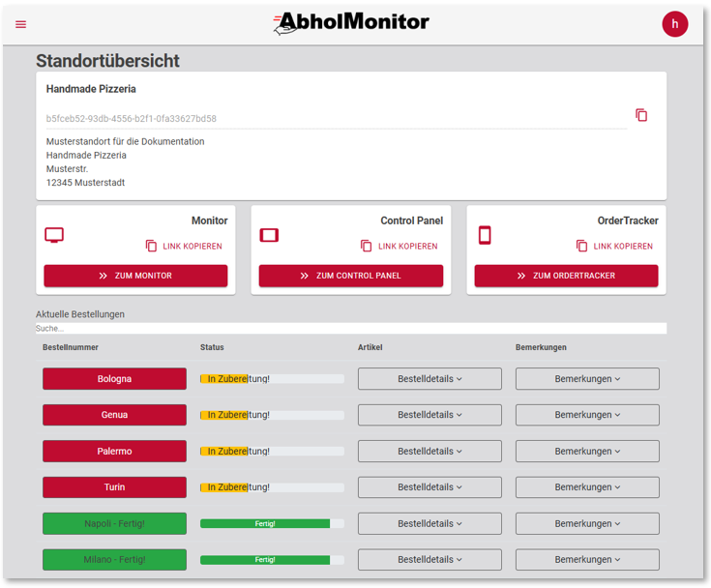Expand Bestelldetails for the Bologna order
The width and height of the screenshot is (711, 588).
point(430,379)
